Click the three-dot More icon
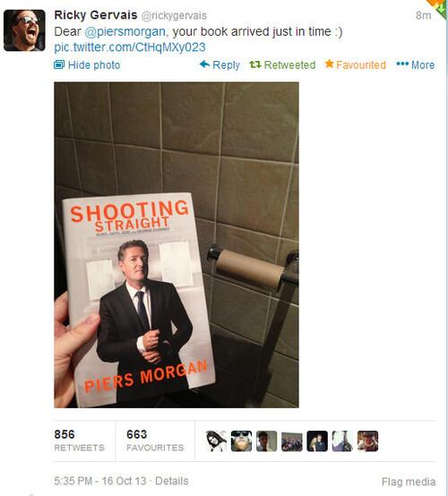 [402, 64]
